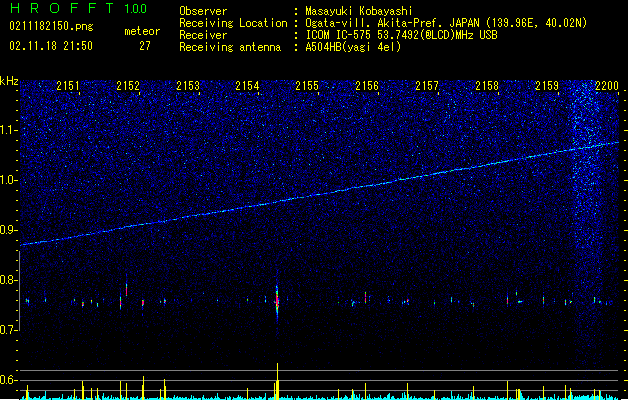Click the antenna value A504HB(yagi 4el)
Image resolution: width=629 pixels, height=400 pixels.
click(353, 47)
